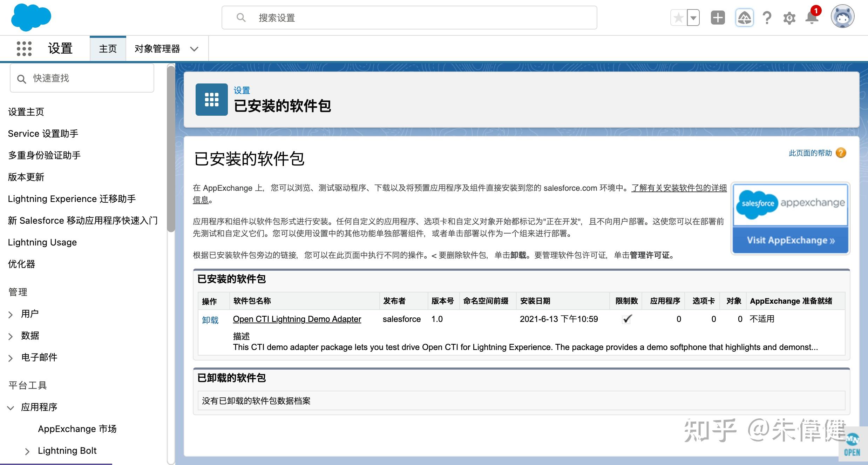Click the Visit AppExchange button
Viewport: 868px width, 465px height.
pos(790,240)
